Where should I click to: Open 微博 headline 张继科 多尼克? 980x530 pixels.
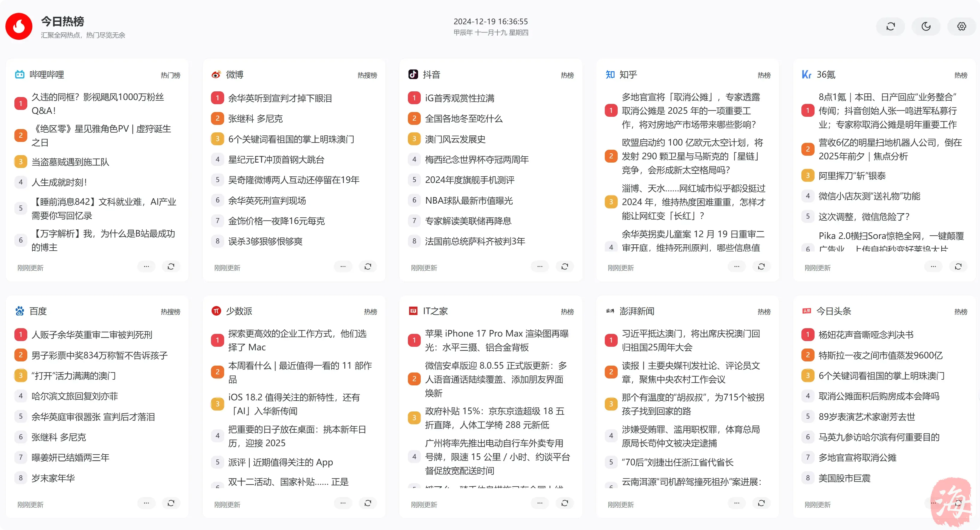255,119
